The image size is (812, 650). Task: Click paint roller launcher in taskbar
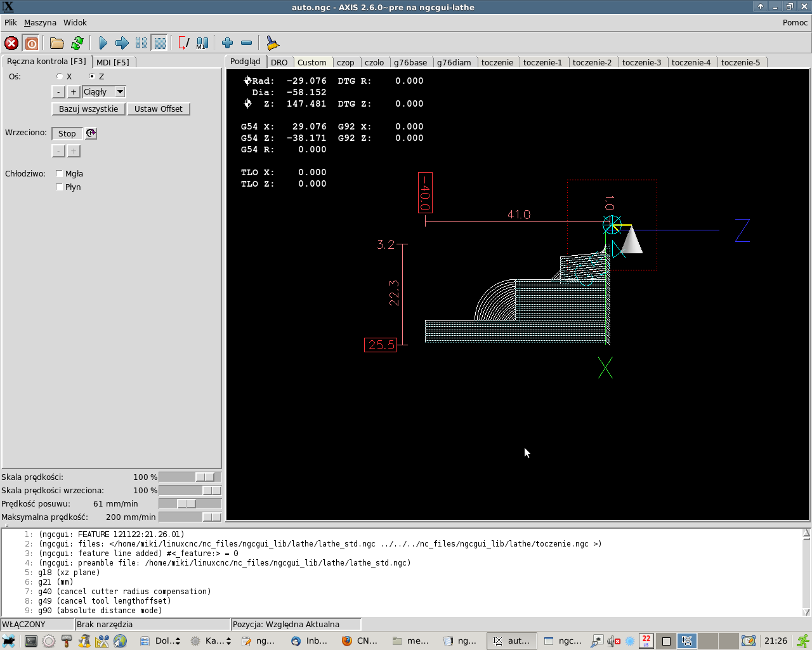[67, 641]
